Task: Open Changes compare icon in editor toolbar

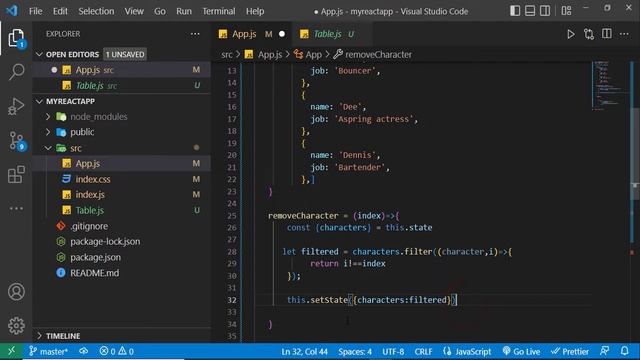Action: (589, 34)
